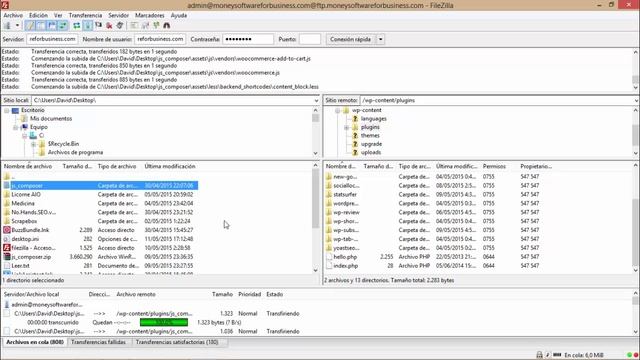The width and height of the screenshot is (640, 360).
Task: Open the directory listing filters dialog
Action: [134, 25]
